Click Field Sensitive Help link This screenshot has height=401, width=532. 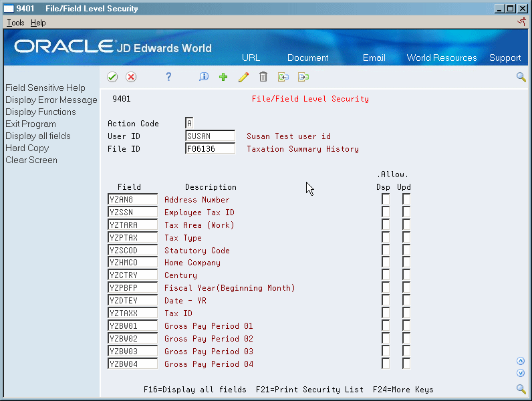[x=45, y=88]
